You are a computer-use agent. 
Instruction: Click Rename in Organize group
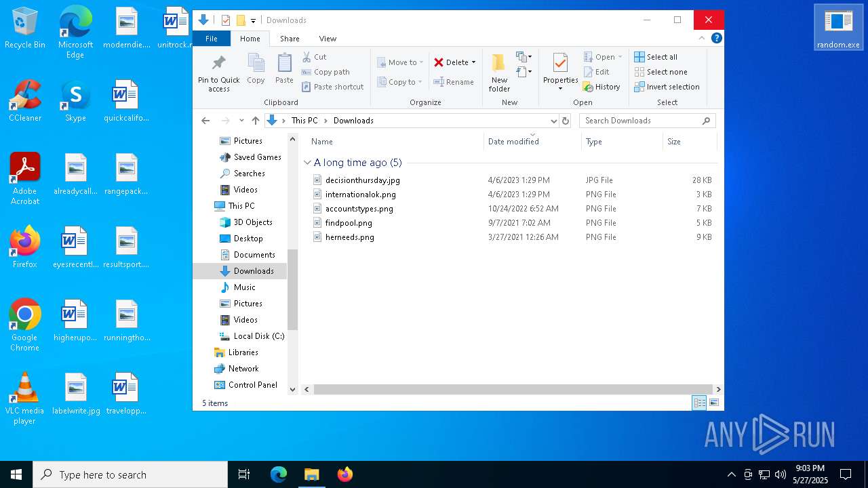(454, 82)
